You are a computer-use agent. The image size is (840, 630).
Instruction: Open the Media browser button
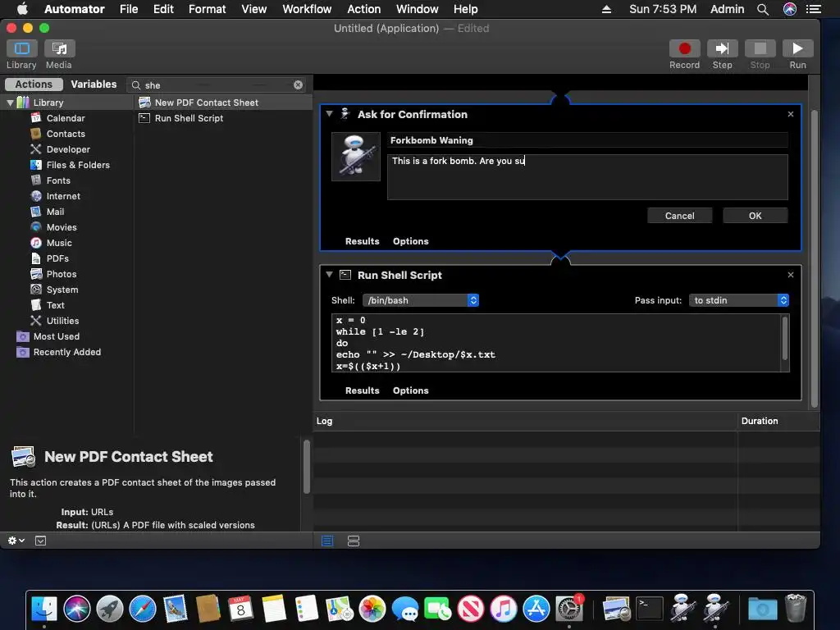[x=59, y=48]
